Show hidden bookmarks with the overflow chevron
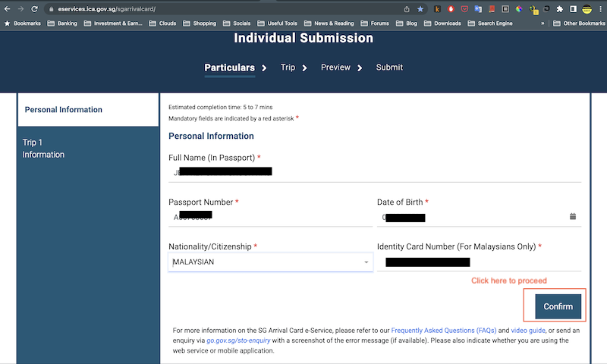The image size is (607, 364). [x=543, y=24]
